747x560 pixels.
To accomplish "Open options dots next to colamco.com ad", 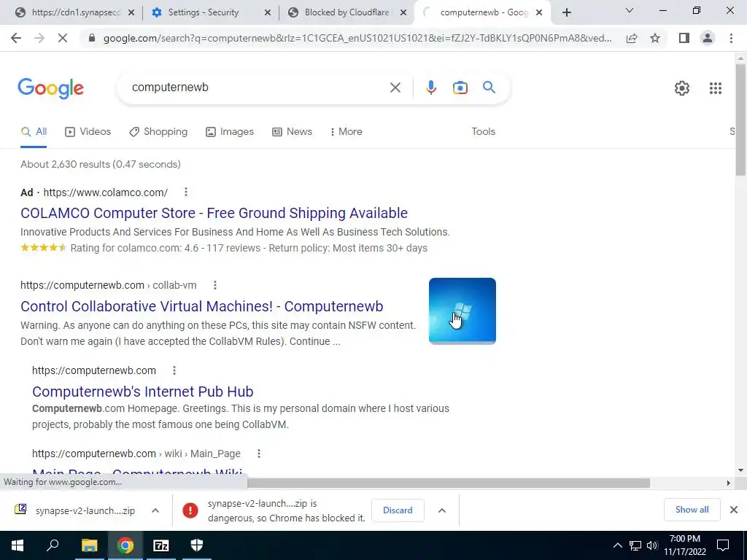I will [186, 192].
